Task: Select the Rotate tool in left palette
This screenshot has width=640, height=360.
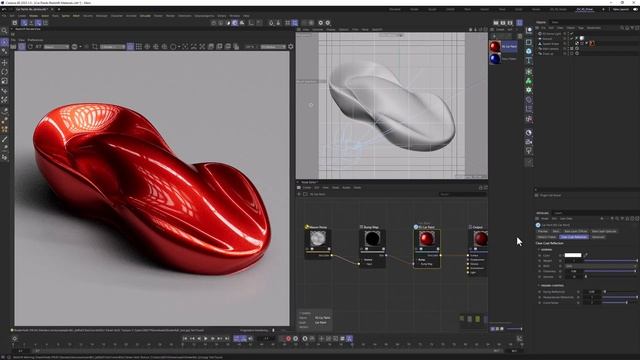Action: coord(4,72)
